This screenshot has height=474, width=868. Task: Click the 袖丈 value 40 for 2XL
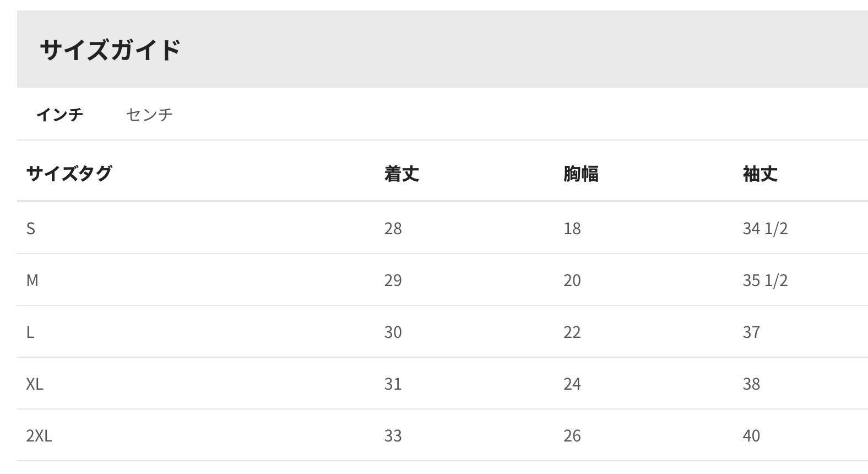751,435
